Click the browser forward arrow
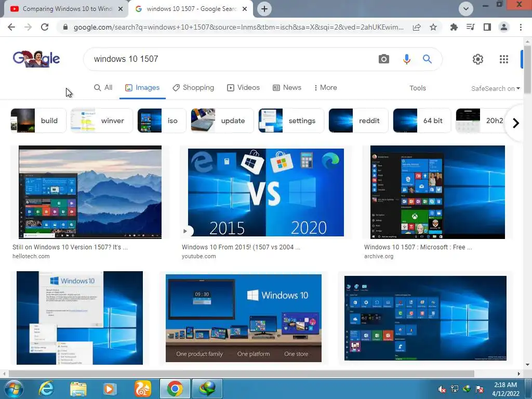The height and width of the screenshot is (399, 532). (28, 27)
